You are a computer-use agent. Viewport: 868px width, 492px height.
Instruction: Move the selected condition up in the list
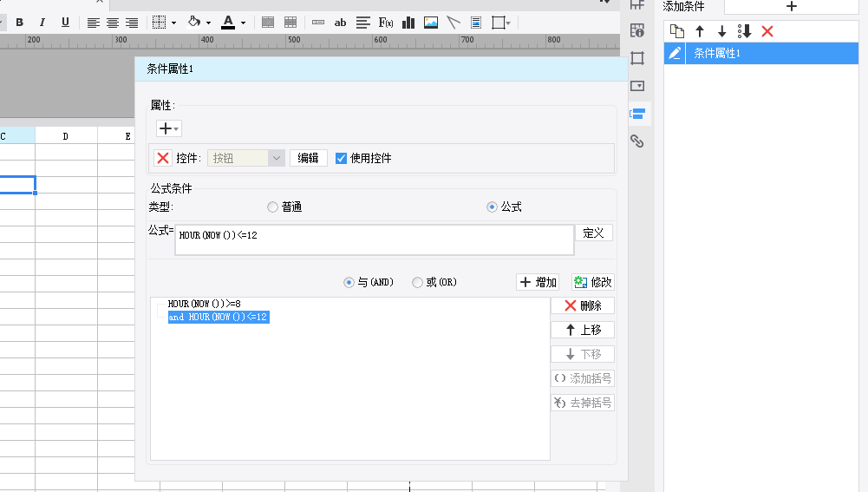(x=700, y=31)
